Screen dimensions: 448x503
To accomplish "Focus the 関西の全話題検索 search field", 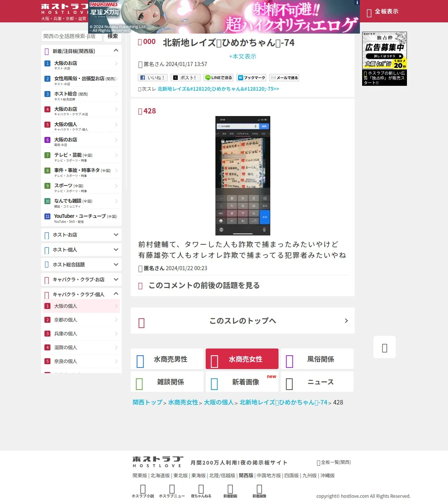I will pyautogui.click(x=71, y=36).
